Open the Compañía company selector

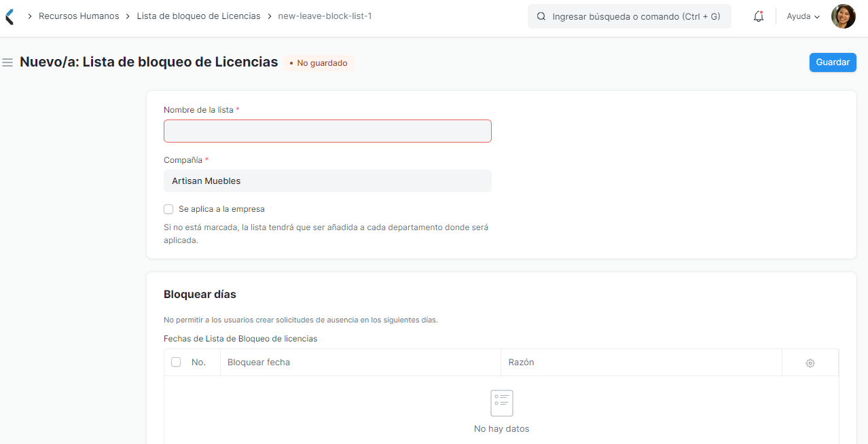pyautogui.click(x=327, y=181)
